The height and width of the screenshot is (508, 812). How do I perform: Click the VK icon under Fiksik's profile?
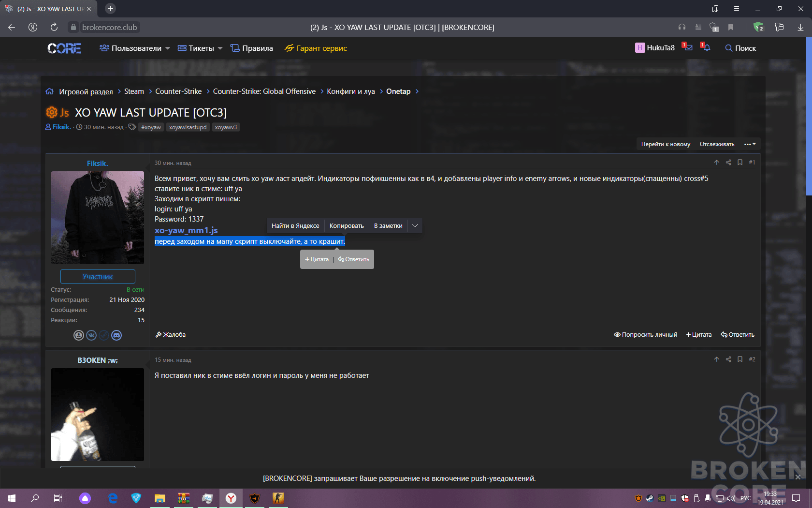tap(91, 335)
